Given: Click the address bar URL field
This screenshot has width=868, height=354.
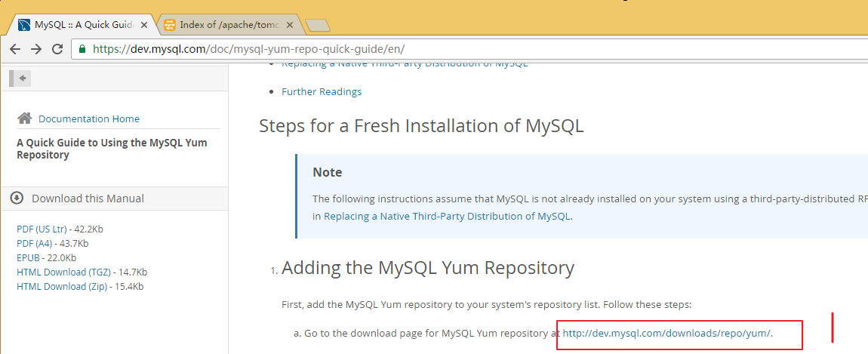Looking at the screenshot, I should click(x=469, y=49).
